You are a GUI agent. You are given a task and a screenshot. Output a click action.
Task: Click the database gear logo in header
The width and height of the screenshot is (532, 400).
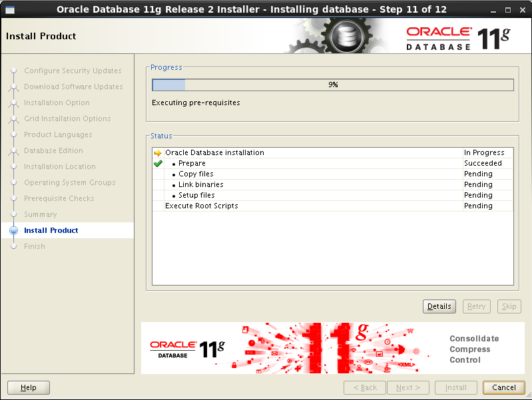click(x=347, y=36)
